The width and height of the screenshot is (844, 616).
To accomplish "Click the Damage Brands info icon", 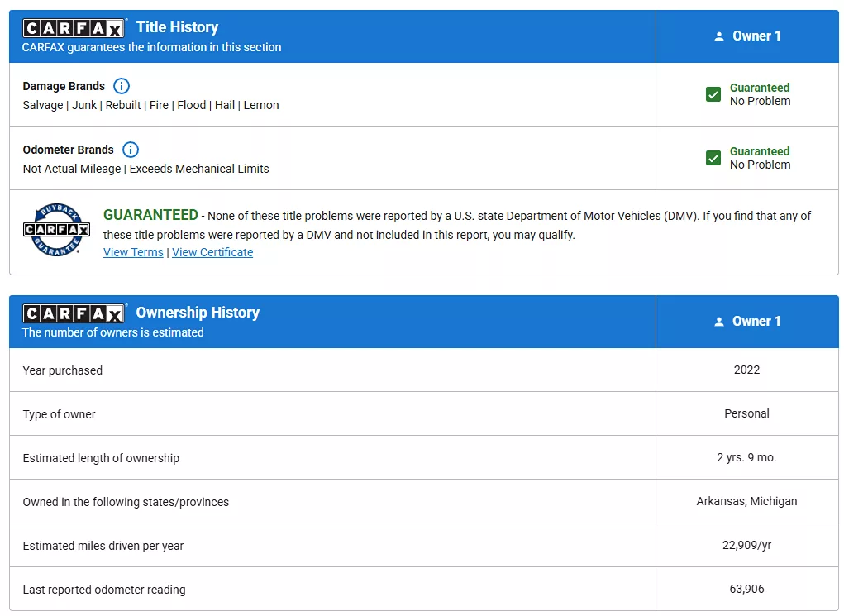I will pos(122,86).
